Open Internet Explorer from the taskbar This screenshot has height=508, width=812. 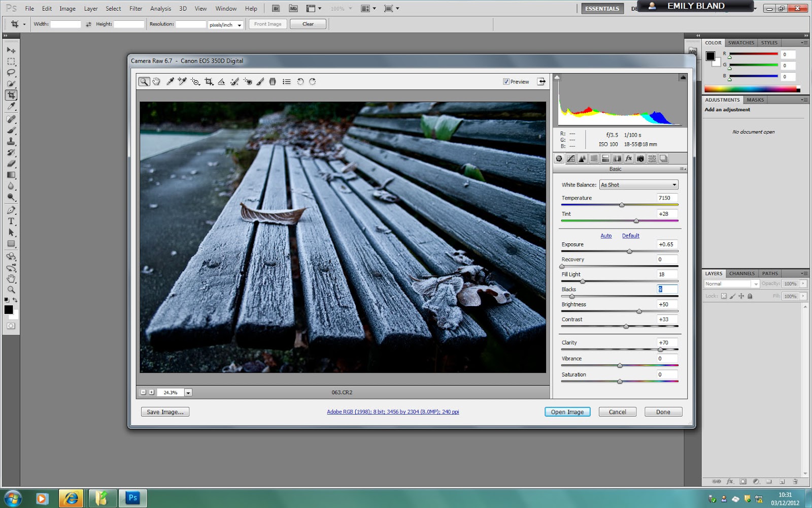[x=72, y=498]
